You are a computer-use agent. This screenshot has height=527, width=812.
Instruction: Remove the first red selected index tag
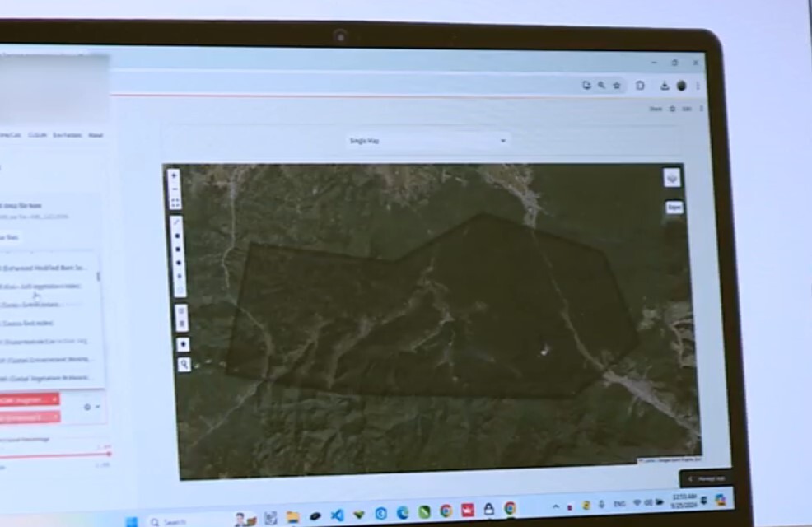point(54,399)
